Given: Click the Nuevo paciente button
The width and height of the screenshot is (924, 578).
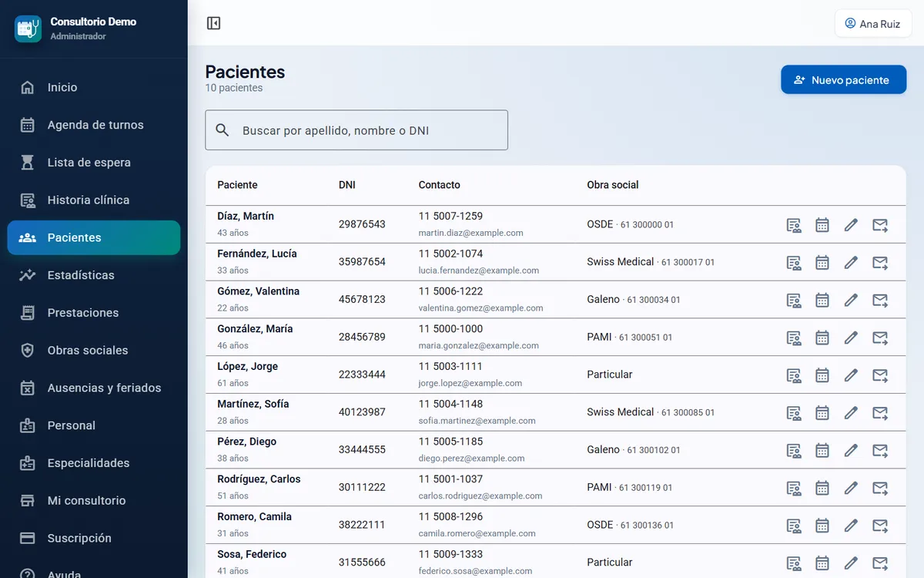Looking at the screenshot, I should pos(843,79).
